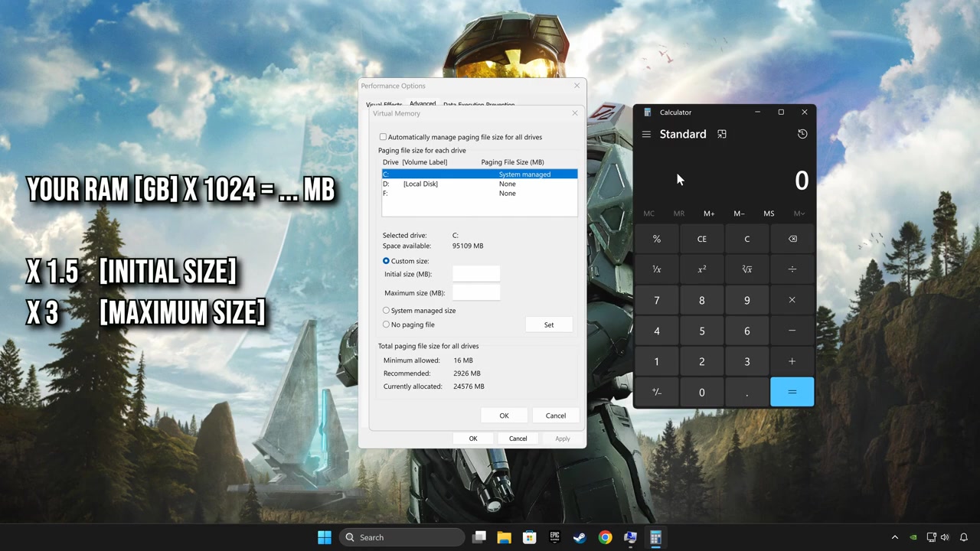Click Cancel in Virtual Memory dialog
The height and width of the screenshot is (551, 980).
(556, 416)
